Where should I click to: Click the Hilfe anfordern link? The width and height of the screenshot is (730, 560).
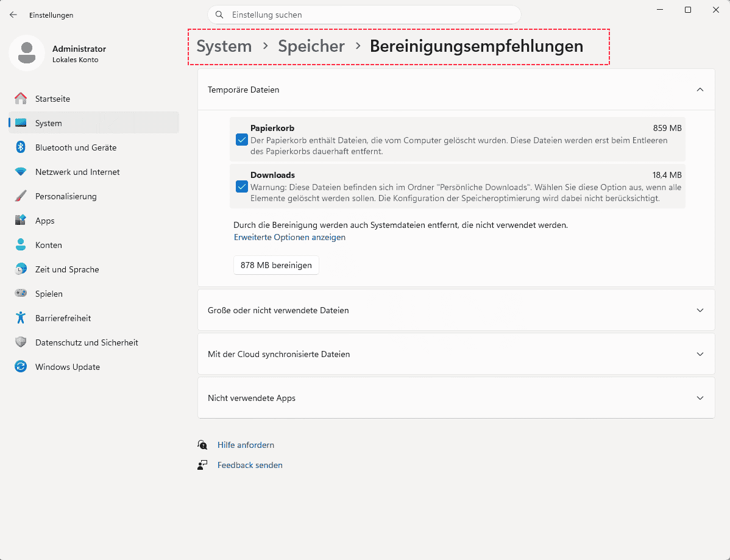tap(246, 445)
